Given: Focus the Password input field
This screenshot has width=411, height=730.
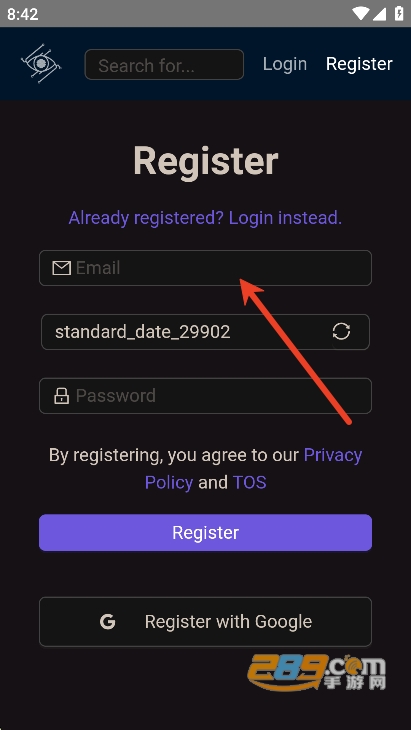Looking at the screenshot, I should 205,396.
